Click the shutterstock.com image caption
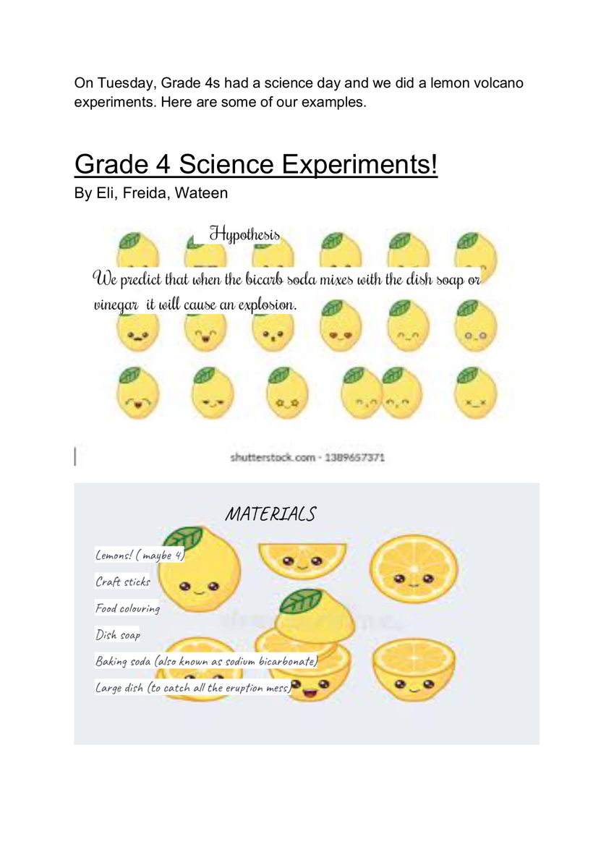Viewport: 614px width, 868px height. coord(307,458)
